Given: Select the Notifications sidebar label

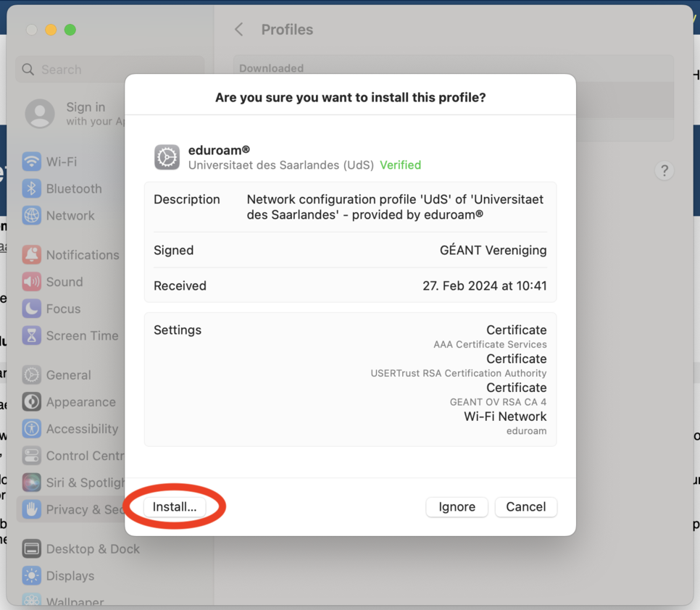Looking at the screenshot, I should point(83,255).
